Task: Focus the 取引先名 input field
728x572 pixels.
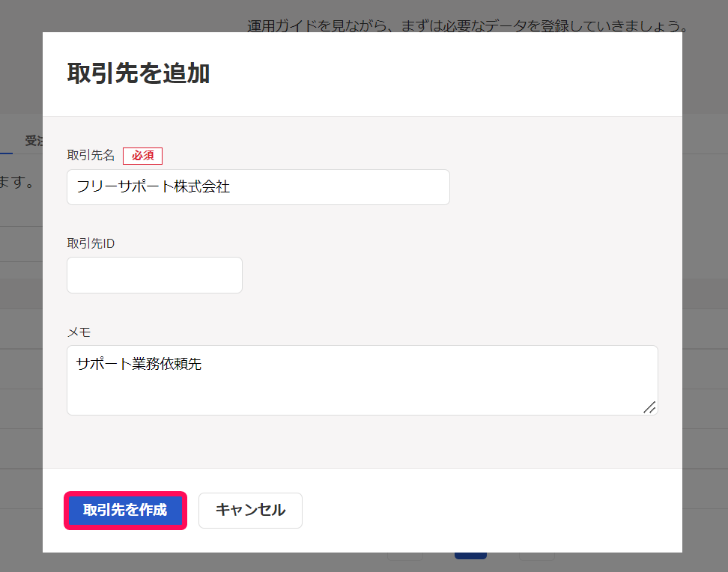Action: click(x=258, y=187)
